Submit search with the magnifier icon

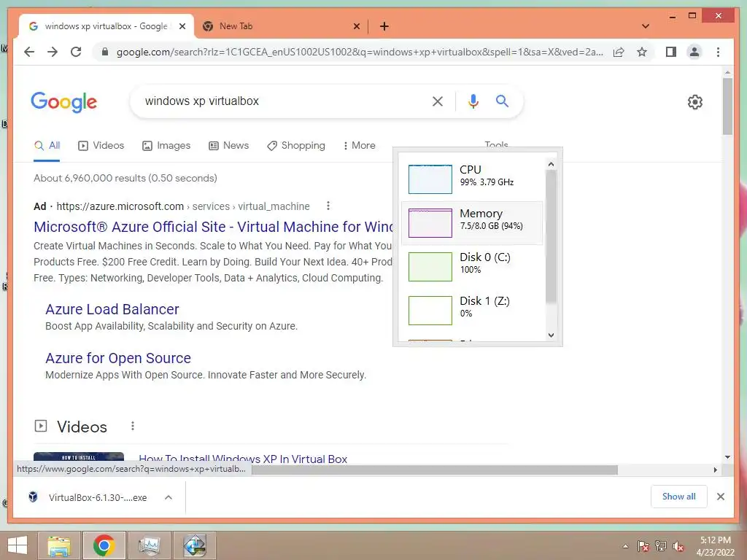click(x=502, y=101)
